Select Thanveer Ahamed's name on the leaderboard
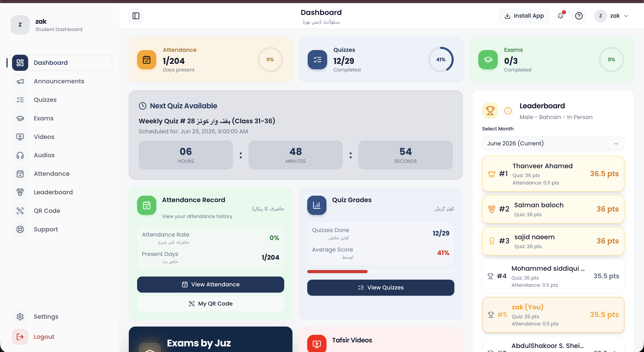This screenshot has width=644, height=352. (x=542, y=166)
